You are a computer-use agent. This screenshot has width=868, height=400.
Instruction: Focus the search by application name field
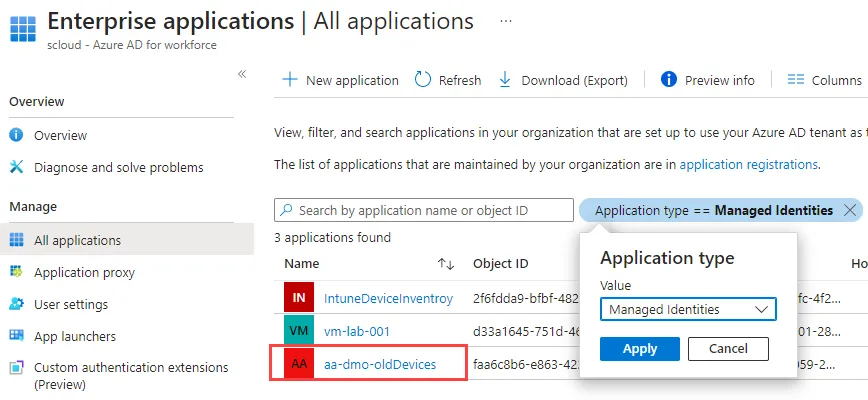423,210
